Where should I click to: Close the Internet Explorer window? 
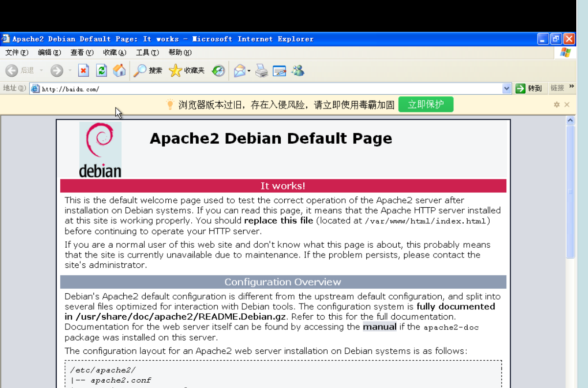pyautogui.click(x=569, y=39)
